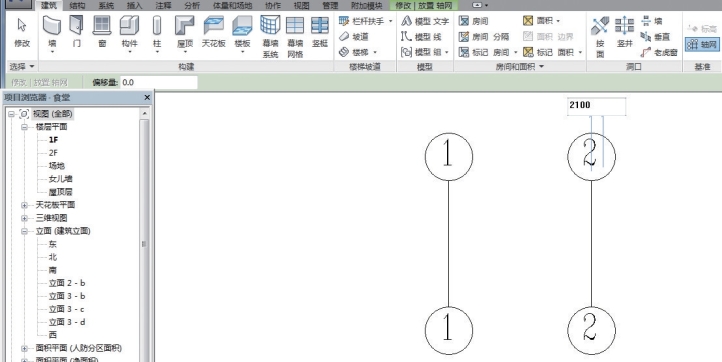
Task: Click the 偏移量 offset input field
Action: pos(158,82)
